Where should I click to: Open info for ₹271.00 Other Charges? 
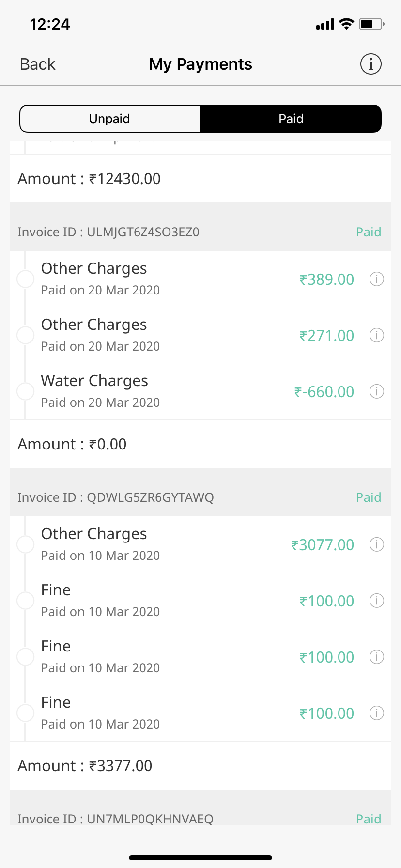tap(377, 335)
